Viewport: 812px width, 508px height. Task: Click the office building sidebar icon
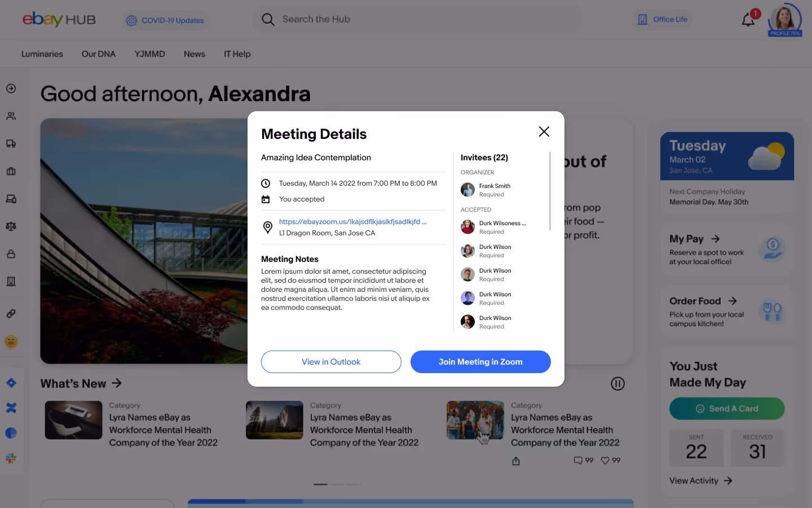(11, 281)
